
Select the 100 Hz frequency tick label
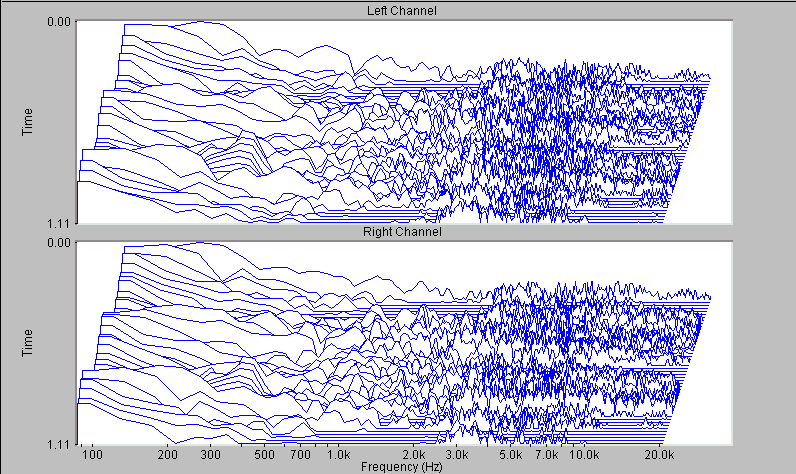(93, 455)
